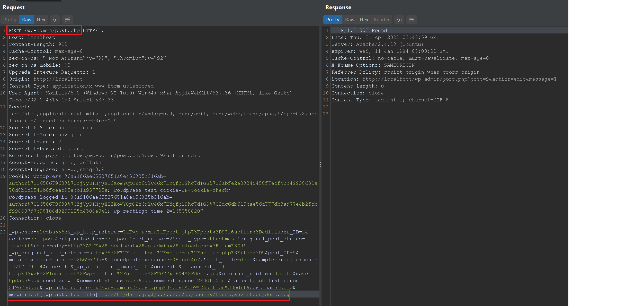This screenshot has height=306, width=644.
Task: Click the Upgrade-Insecure-Requests: 1 line
Action: [52, 72]
